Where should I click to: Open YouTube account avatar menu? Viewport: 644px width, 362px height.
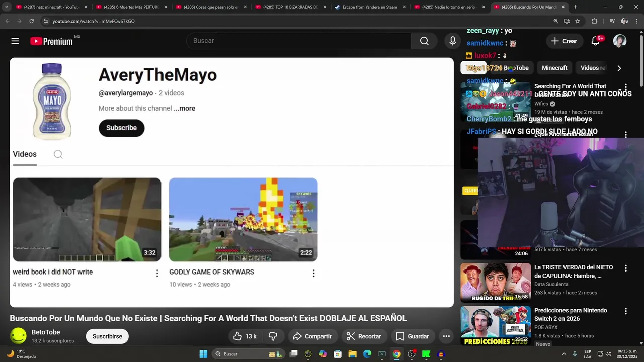[x=620, y=41]
